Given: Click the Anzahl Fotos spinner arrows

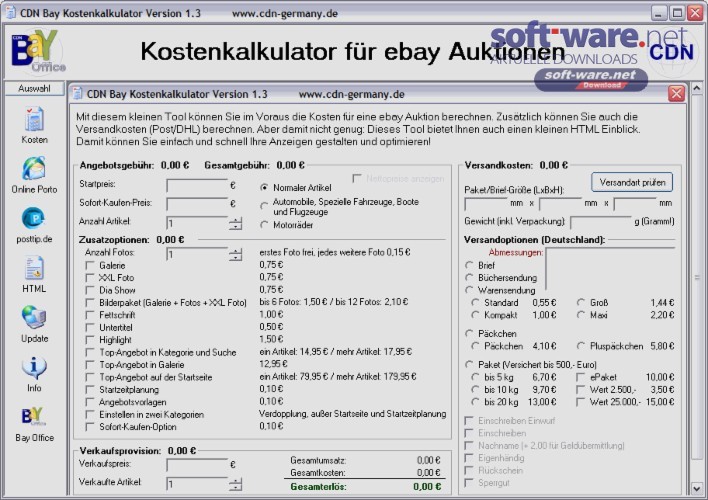Looking at the screenshot, I should (x=235, y=254).
